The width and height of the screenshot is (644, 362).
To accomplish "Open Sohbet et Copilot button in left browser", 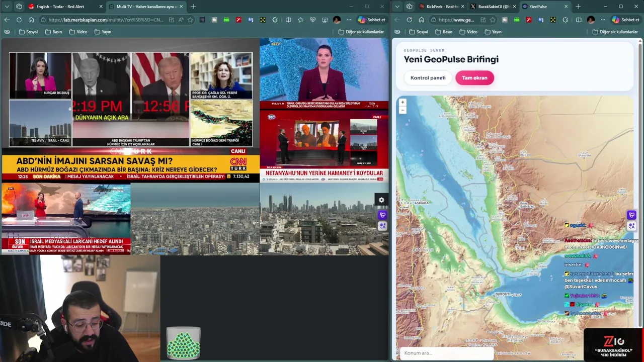I will pyautogui.click(x=372, y=20).
